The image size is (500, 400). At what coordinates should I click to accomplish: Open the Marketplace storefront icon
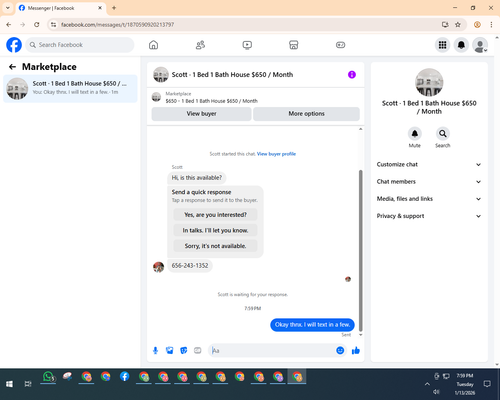click(293, 45)
